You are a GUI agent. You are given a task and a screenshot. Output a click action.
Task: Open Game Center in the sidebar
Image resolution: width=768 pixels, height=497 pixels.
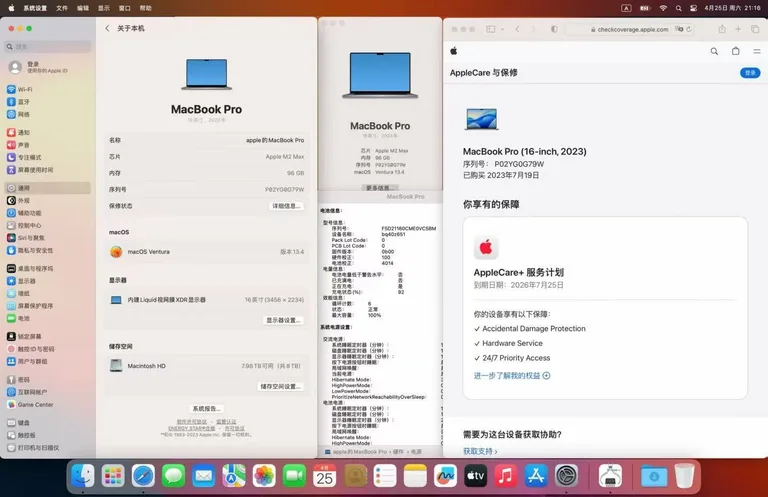[34, 405]
